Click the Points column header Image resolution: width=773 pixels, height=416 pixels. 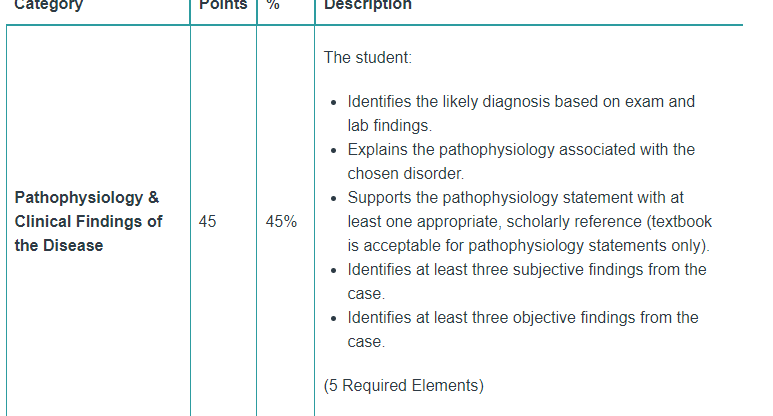223,5
